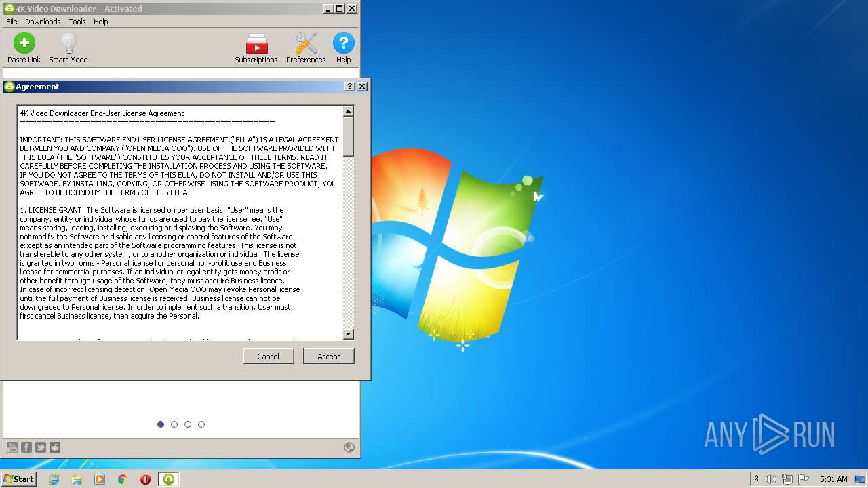Open the YouTube social icon

pos(12,447)
